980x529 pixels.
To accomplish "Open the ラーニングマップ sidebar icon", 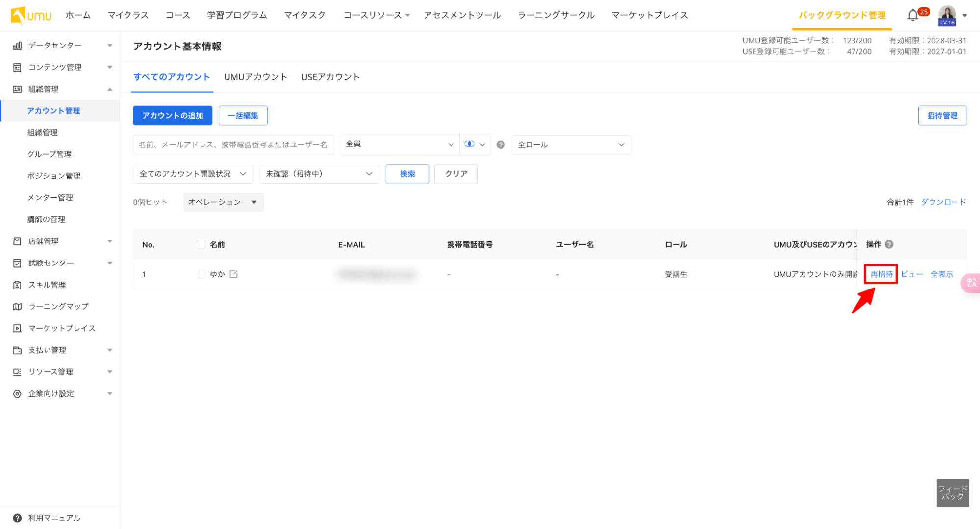I will tap(17, 306).
